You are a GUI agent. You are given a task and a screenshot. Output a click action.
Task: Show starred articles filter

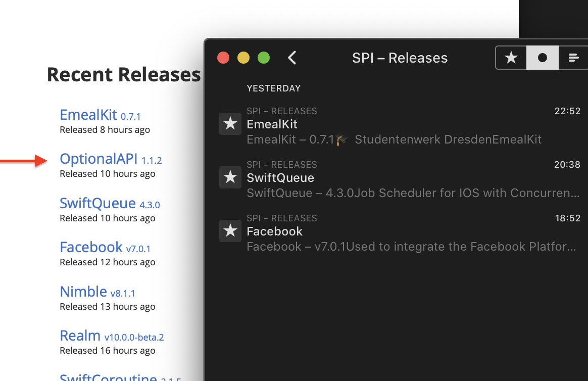click(511, 58)
